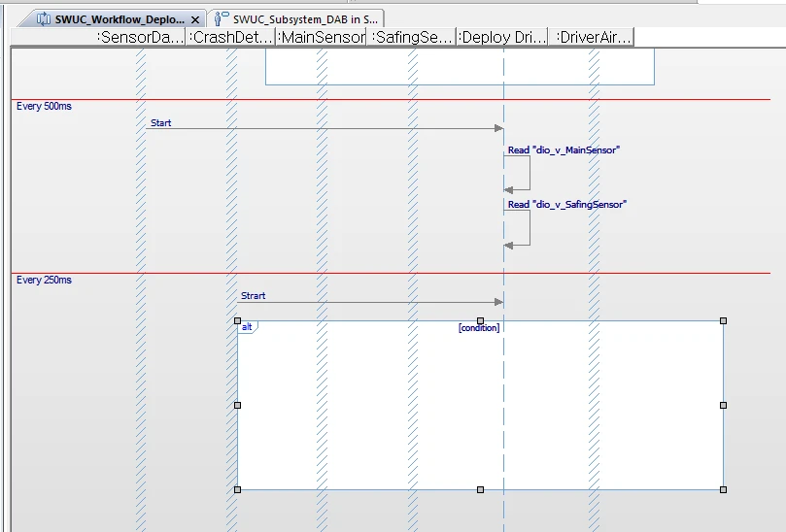The image size is (786, 532).
Task: Select the Read "dio_v_MainSensor" message
Action: [564, 150]
